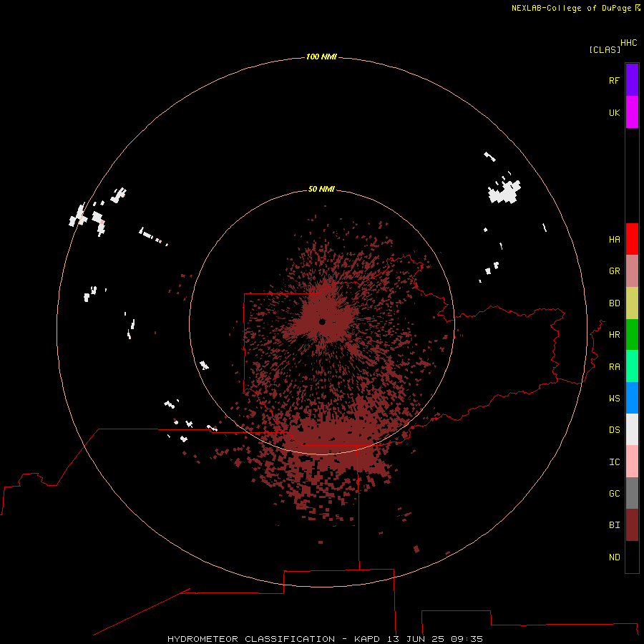This screenshot has height=644, width=644.
Task: Click the IC legend label
Action: click(x=614, y=462)
